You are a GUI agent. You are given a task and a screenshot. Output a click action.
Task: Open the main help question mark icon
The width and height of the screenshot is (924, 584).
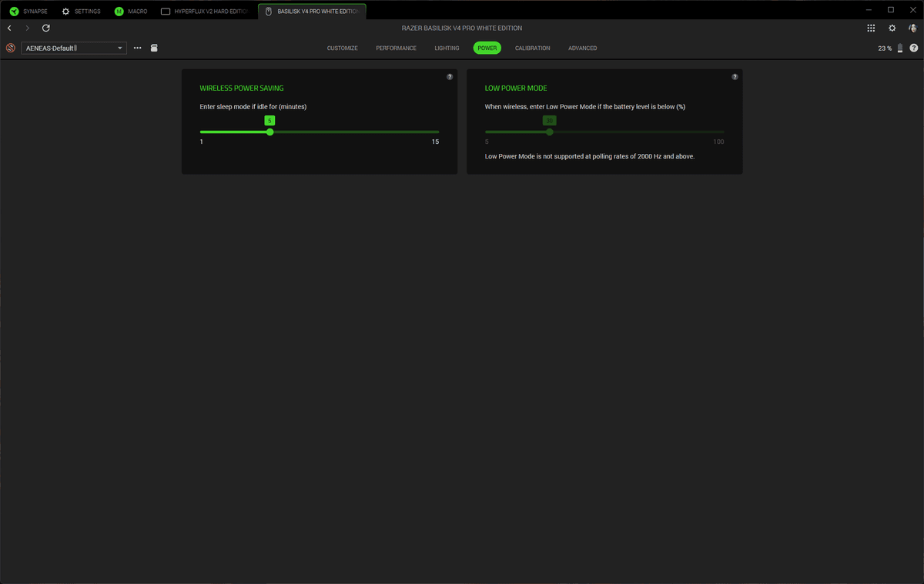click(913, 48)
